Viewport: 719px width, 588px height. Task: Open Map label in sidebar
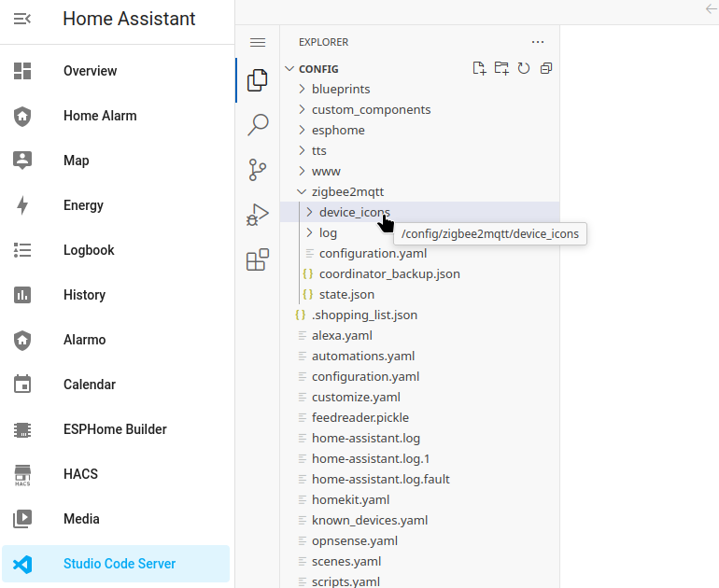[x=77, y=161]
